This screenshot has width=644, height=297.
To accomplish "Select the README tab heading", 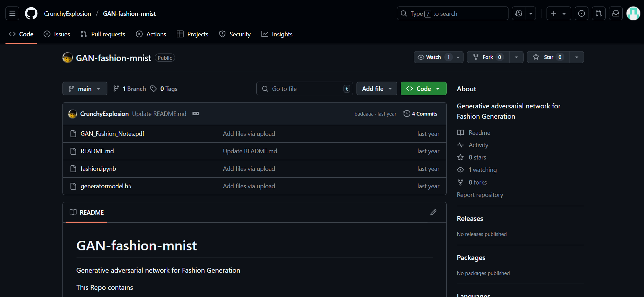I will tap(87, 212).
